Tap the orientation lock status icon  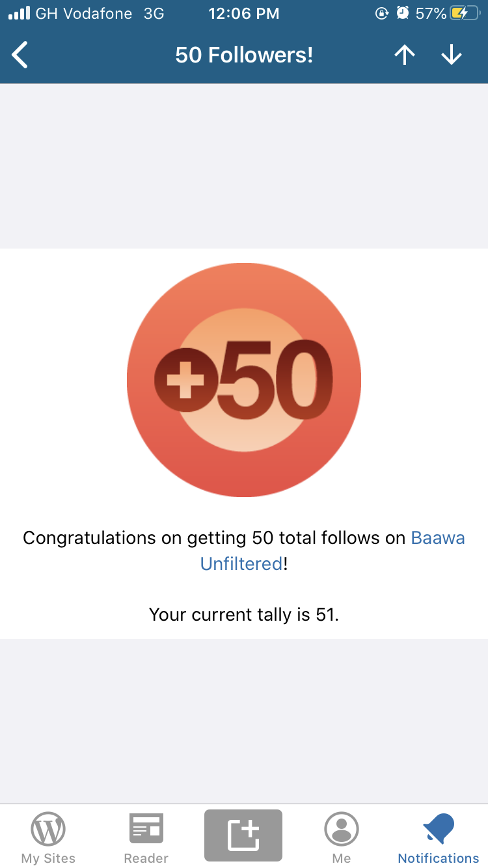pos(382,14)
